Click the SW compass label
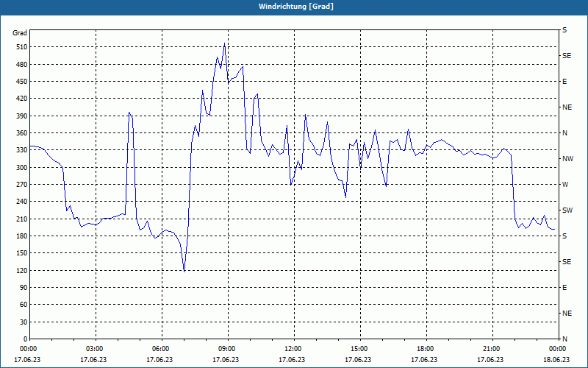 (x=567, y=210)
